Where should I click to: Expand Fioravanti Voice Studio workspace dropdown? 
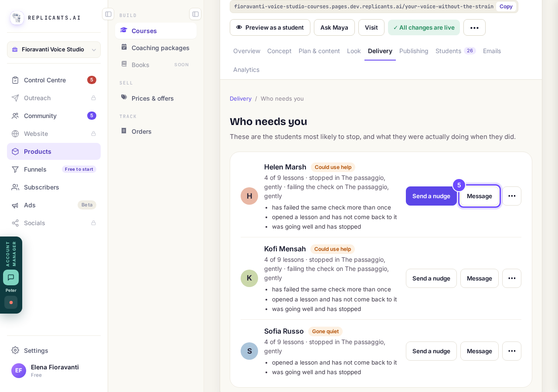[x=54, y=50]
